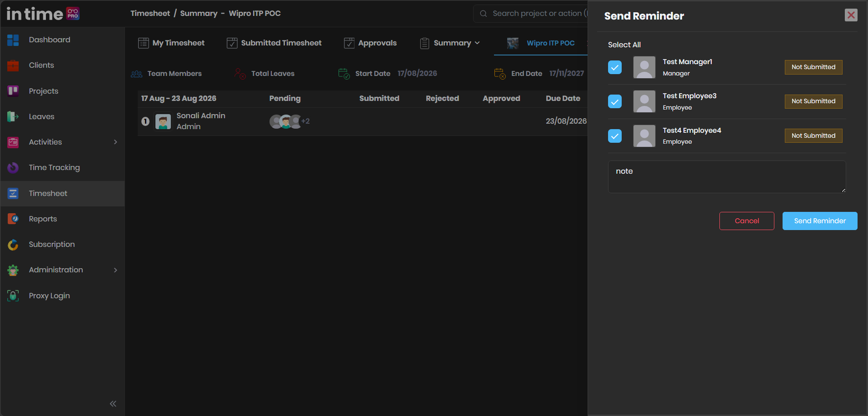Screen dimensions: 868x416
Task: Click the Leaves exit icon
Action: click(x=13, y=116)
